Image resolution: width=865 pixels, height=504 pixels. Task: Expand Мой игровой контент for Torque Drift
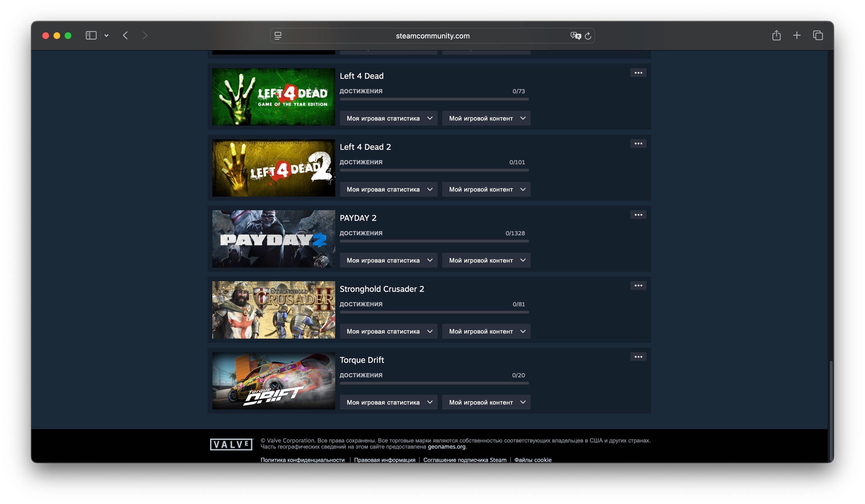coord(486,402)
